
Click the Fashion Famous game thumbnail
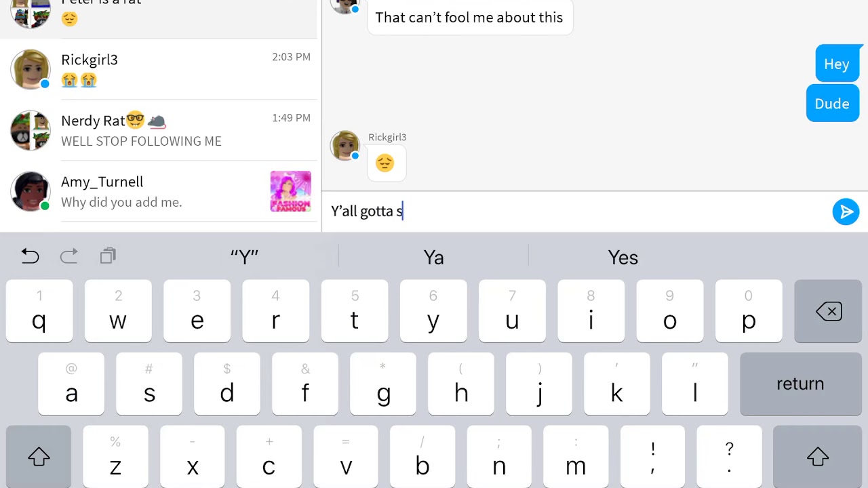pyautogui.click(x=290, y=191)
